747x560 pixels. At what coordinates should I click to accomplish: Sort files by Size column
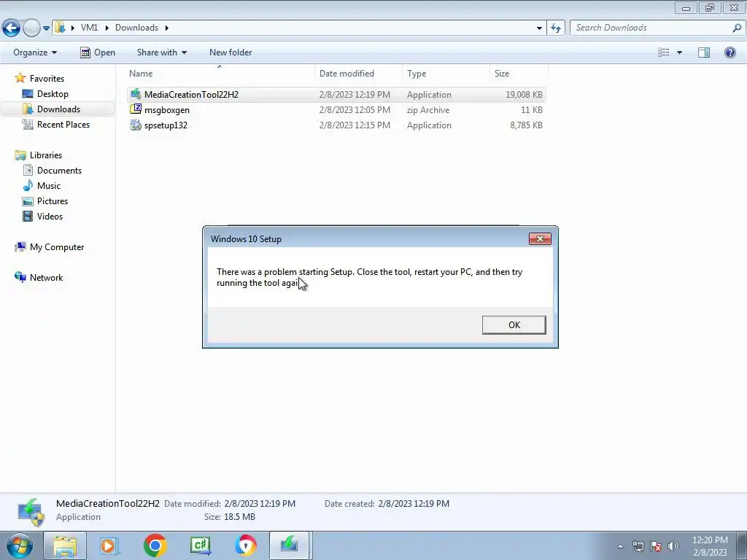point(519,74)
